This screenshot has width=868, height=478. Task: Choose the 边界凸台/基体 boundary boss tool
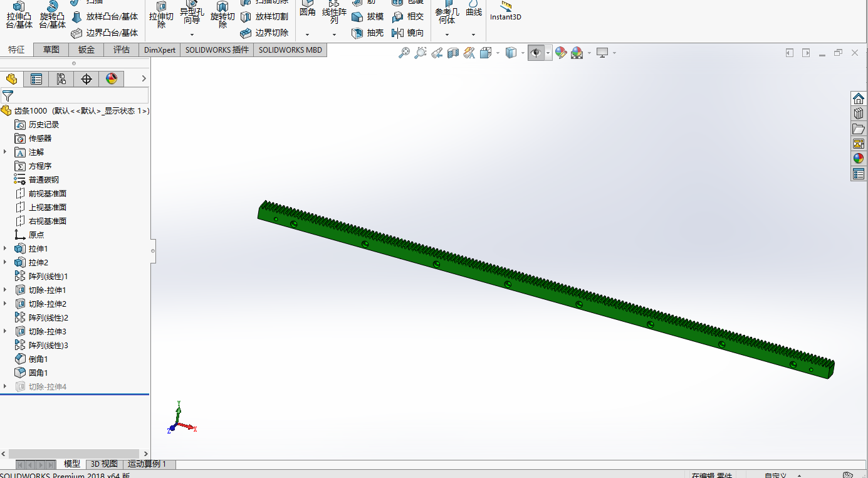[104, 33]
